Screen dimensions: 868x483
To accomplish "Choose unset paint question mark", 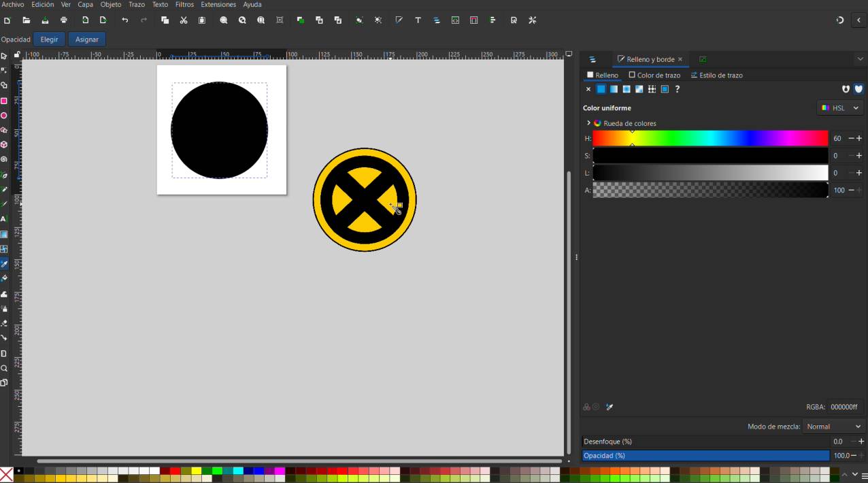I will (678, 89).
